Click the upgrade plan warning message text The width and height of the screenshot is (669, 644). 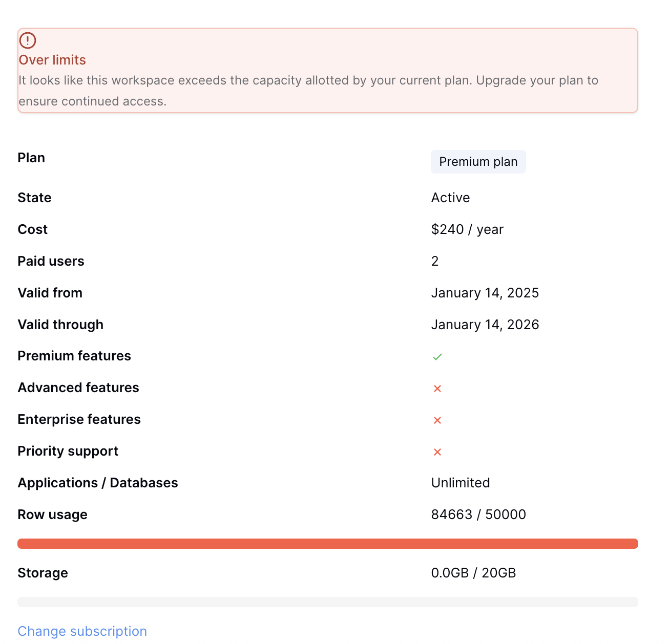(308, 91)
